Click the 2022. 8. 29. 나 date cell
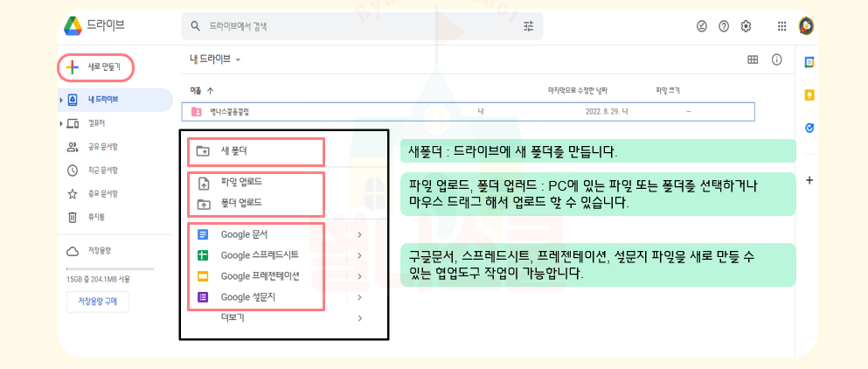This screenshot has height=369, width=868. 606,111
